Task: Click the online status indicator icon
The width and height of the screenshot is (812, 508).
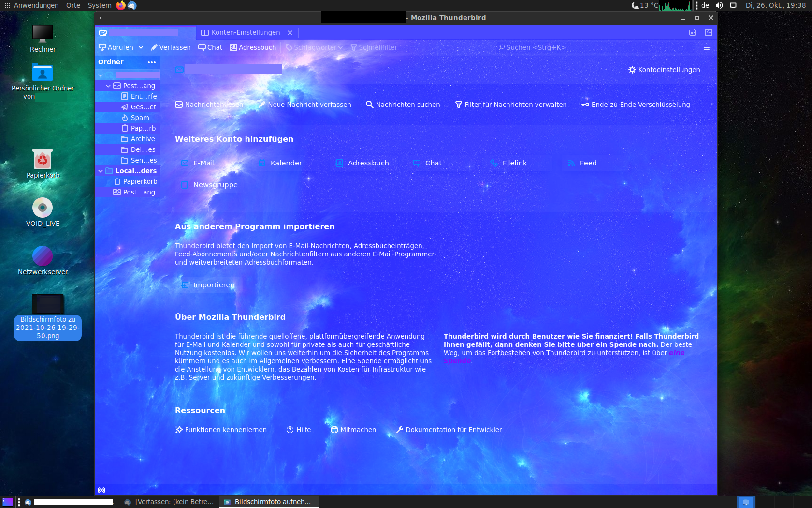Action: coord(101,490)
